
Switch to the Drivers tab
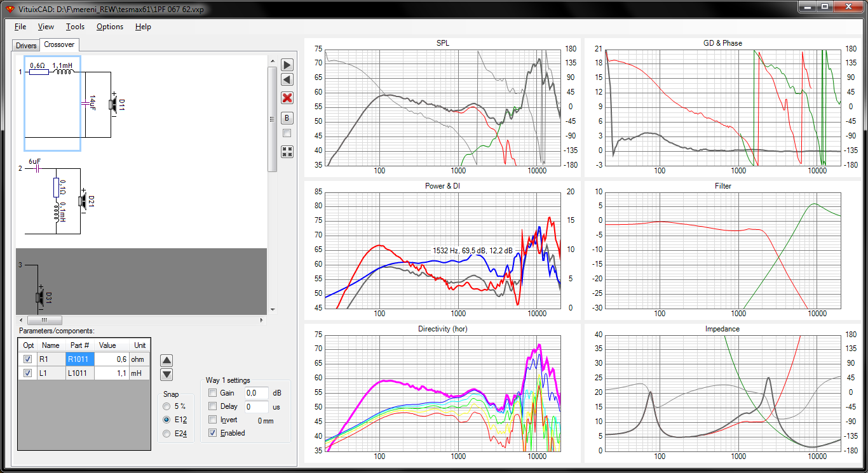coord(26,46)
